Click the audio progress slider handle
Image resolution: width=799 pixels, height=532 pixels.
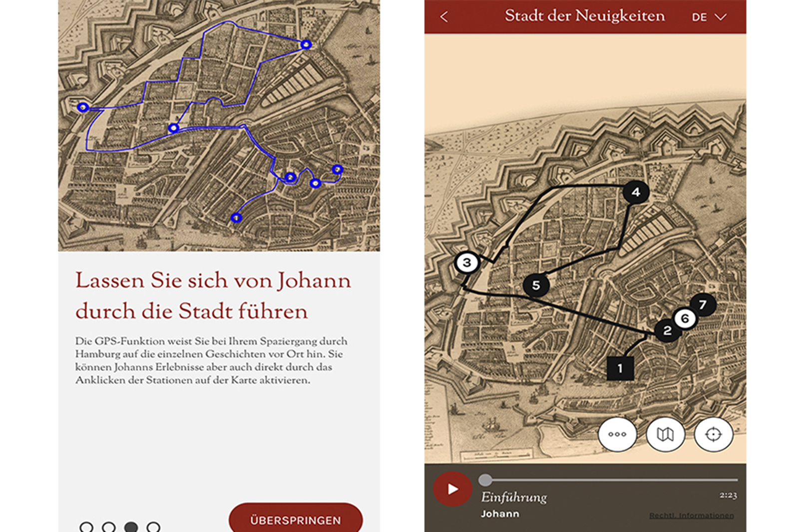tap(485, 480)
